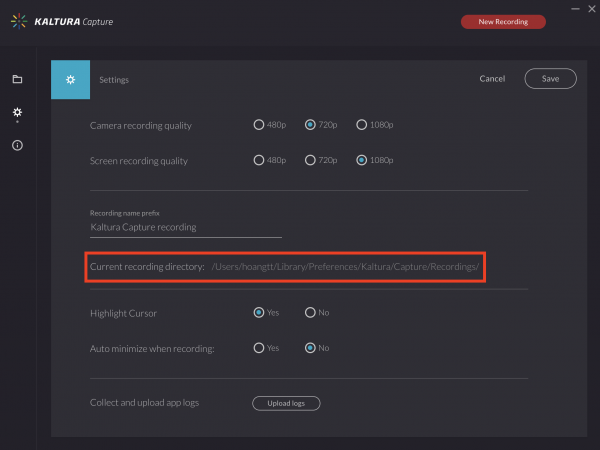This screenshot has width=600, height=450.
Task: Select 1080p for screen recording quality
Action: tap(362, 160)
